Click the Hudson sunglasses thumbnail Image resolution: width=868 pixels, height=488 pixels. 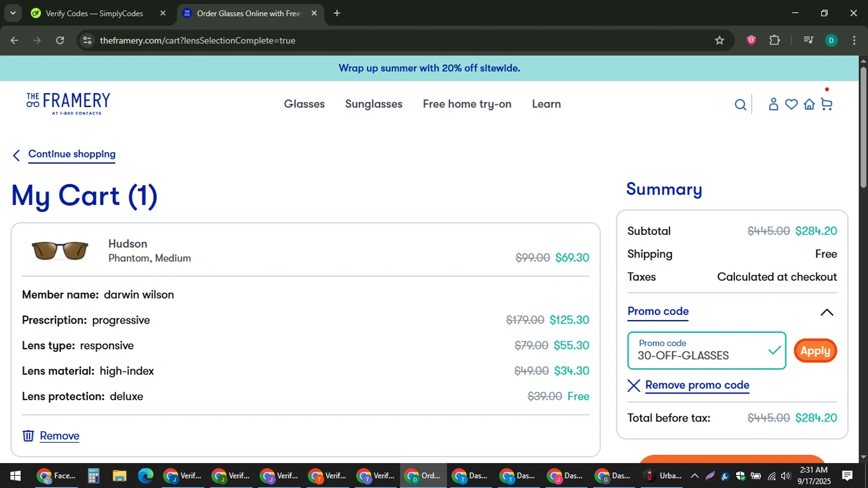[60, 251]
